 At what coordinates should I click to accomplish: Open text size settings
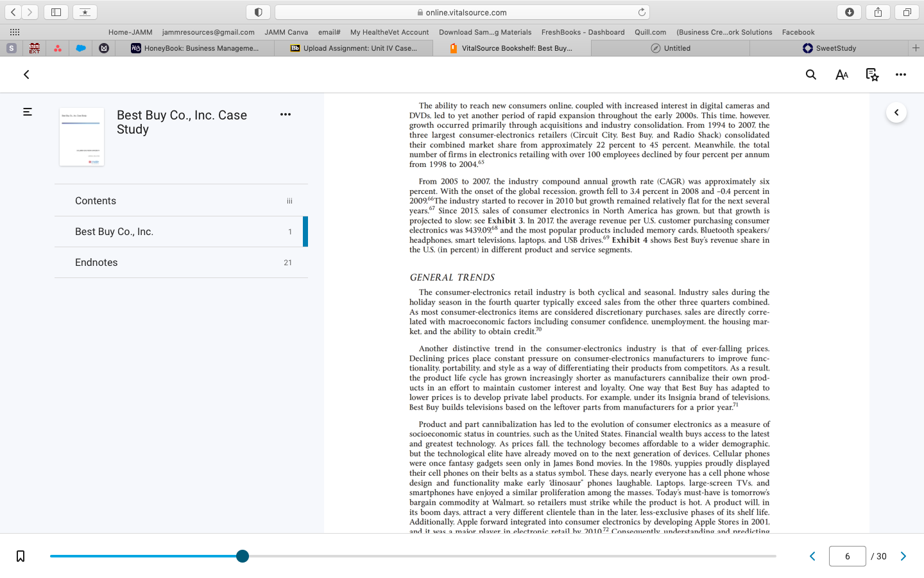pos(842,74)
